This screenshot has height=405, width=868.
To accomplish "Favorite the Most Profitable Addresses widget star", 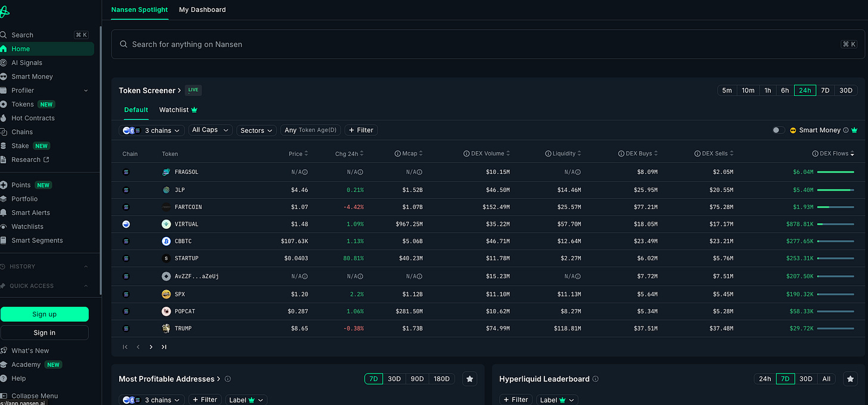I will 470,379.
